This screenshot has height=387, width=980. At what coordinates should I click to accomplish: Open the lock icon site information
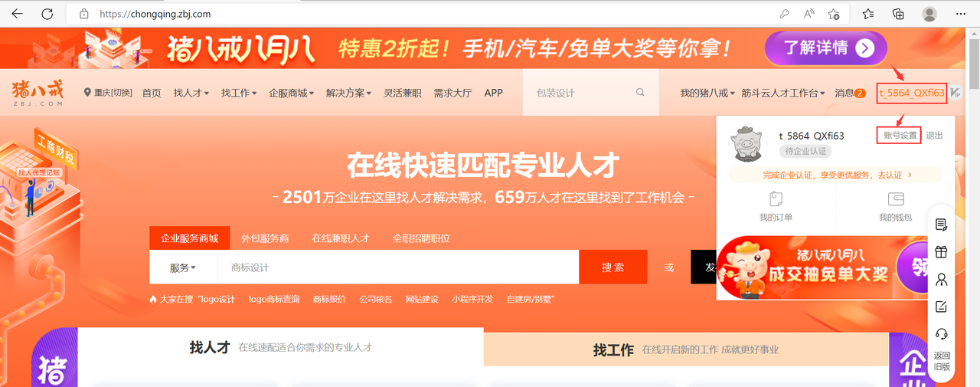click(84, 14)
